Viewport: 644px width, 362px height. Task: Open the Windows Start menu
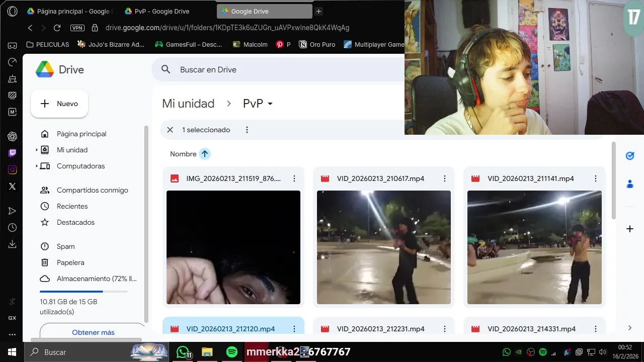tap(12, 352)
